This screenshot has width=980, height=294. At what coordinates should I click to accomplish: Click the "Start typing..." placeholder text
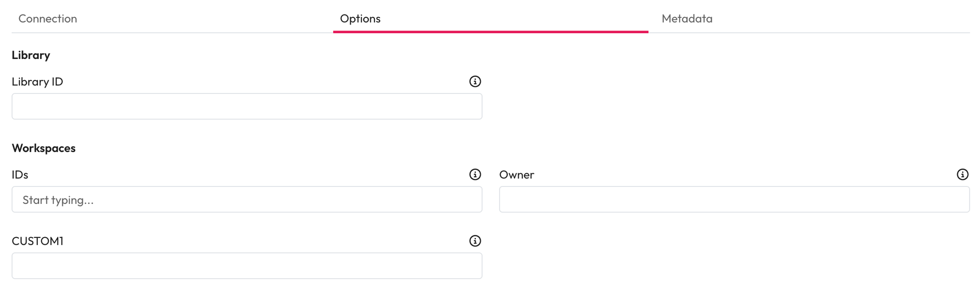58,200
